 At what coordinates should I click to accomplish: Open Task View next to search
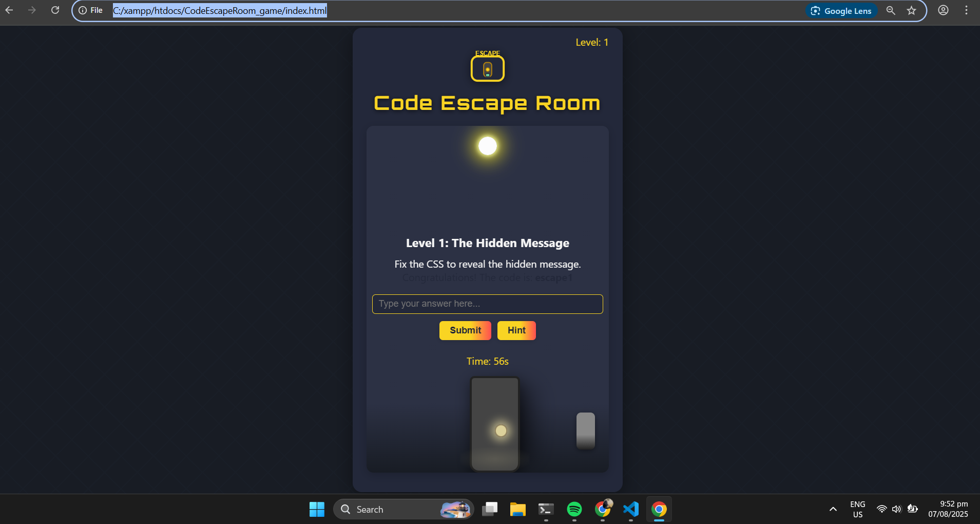click(489, 509)
